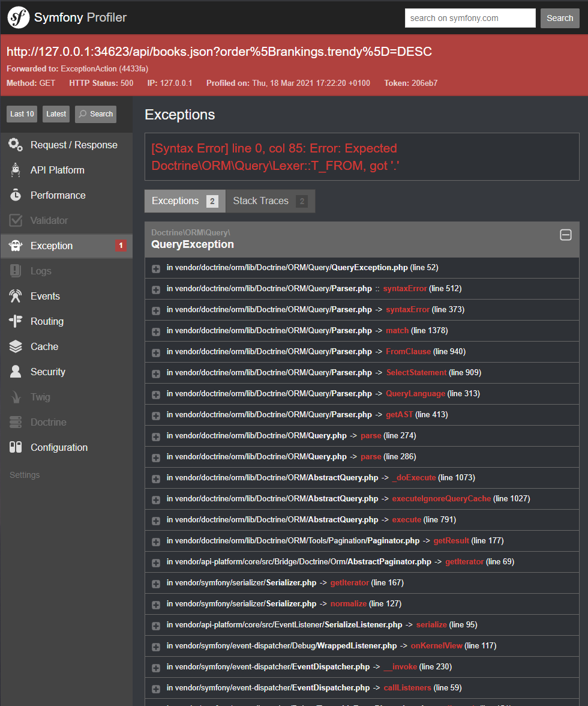Click the Cache layers icon
Image resolution: width=588 pixels, height=706 pixels.
(15, 347)
